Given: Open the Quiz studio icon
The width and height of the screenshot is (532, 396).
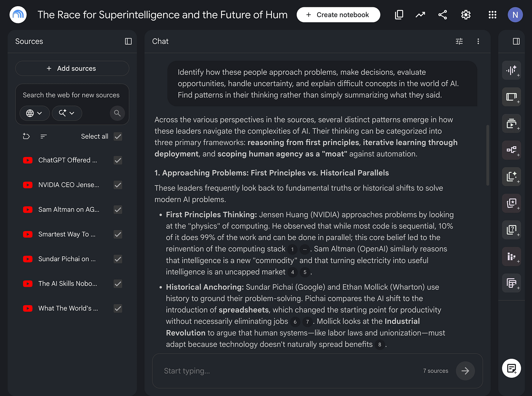Looking at the screenshot, I should 511,230.
